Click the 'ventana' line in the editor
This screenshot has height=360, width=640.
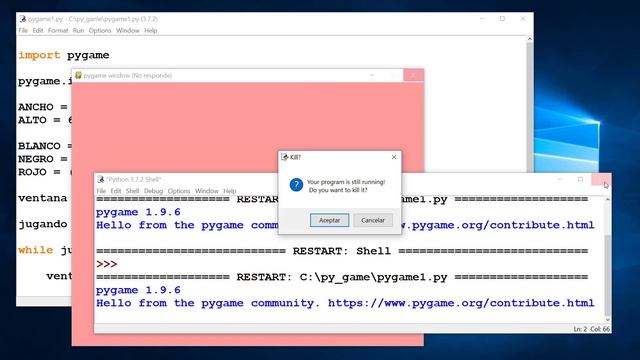point(42,198)
